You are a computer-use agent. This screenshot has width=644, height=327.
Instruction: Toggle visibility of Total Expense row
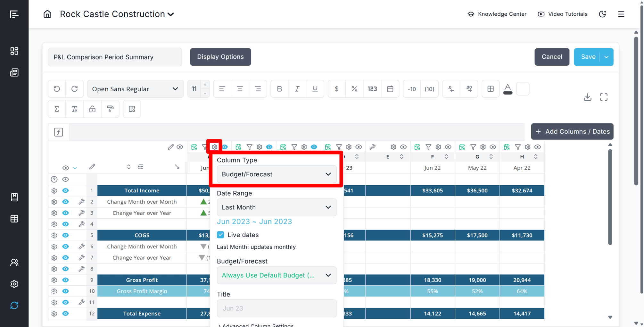coord(65,314)
